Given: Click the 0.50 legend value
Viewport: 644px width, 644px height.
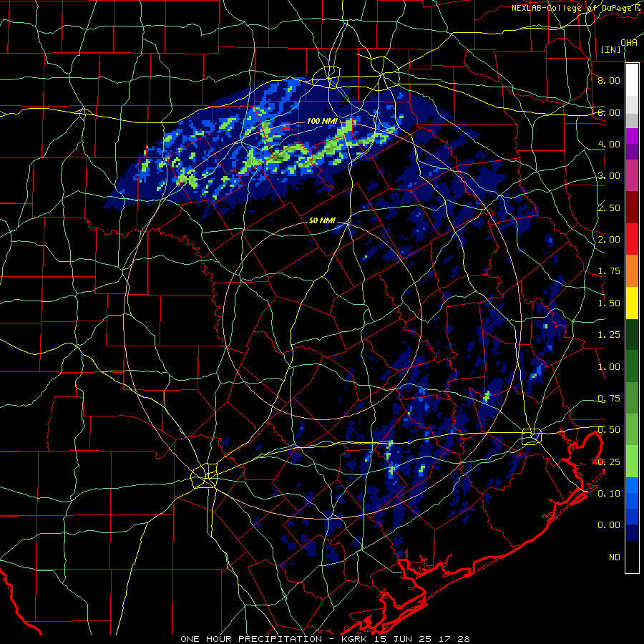Looking at the screenshot, I should tap(609, 430).
